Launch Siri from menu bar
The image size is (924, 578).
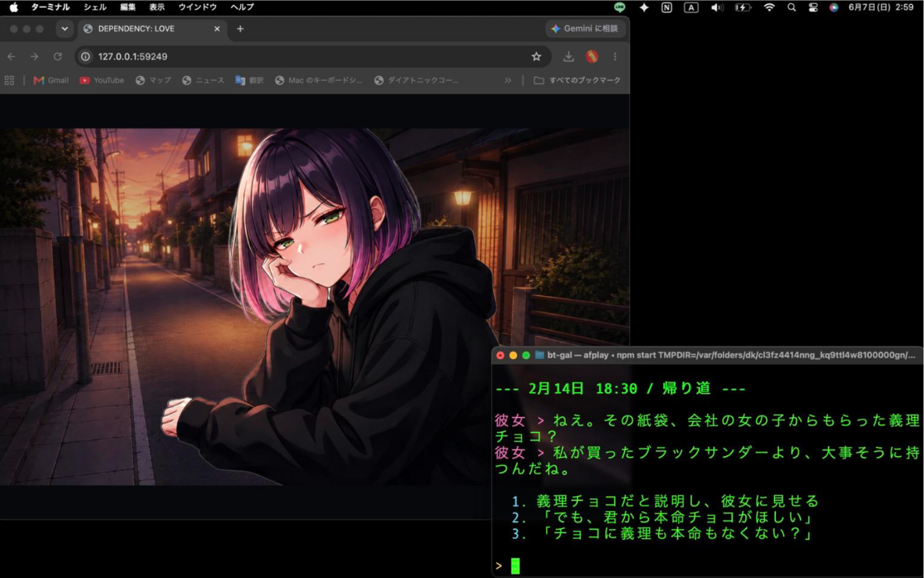pyautogui.click(x=834, y=7)
